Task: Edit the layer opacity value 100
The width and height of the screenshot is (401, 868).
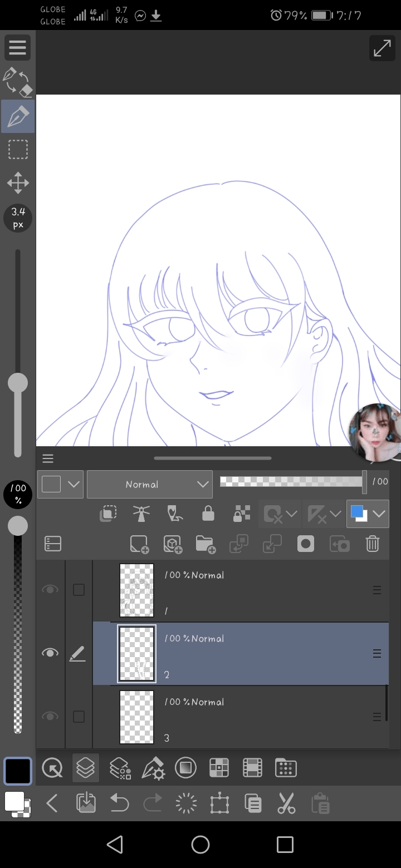Action: coord(380,482)
